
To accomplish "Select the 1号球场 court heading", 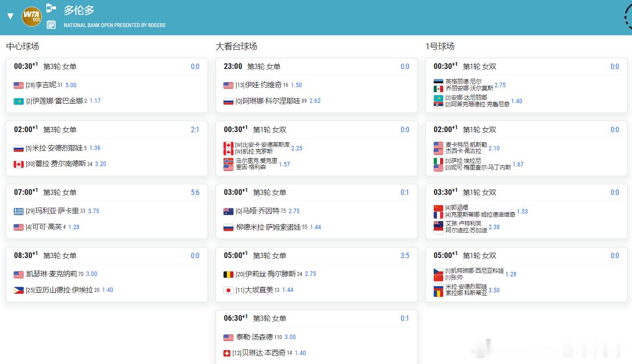I will (440, 46).
